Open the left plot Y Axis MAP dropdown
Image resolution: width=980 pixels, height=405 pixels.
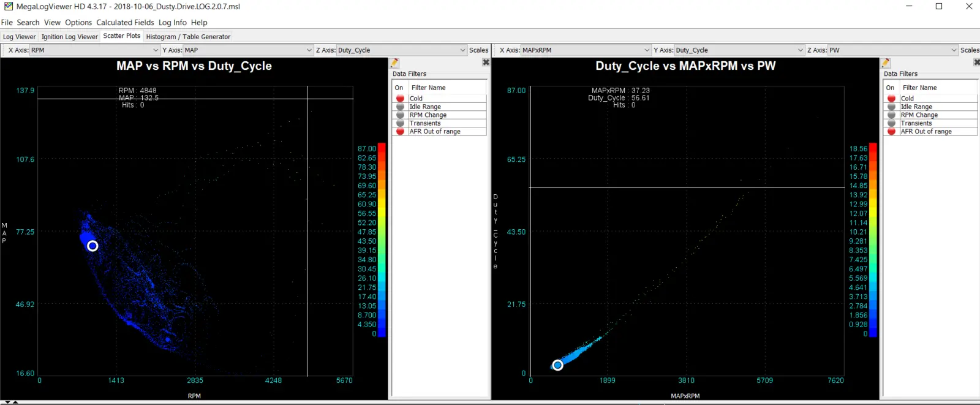point(248,50)
